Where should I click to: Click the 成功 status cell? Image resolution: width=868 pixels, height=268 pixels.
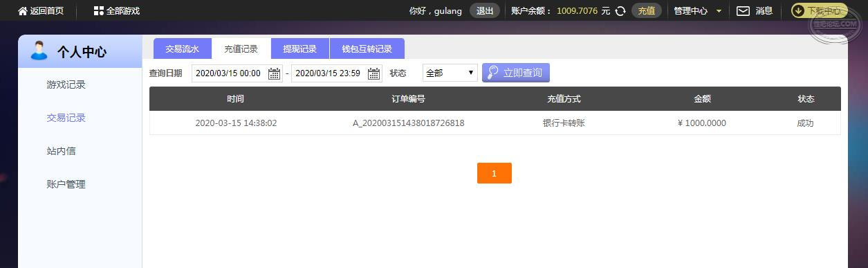(806, 123)
